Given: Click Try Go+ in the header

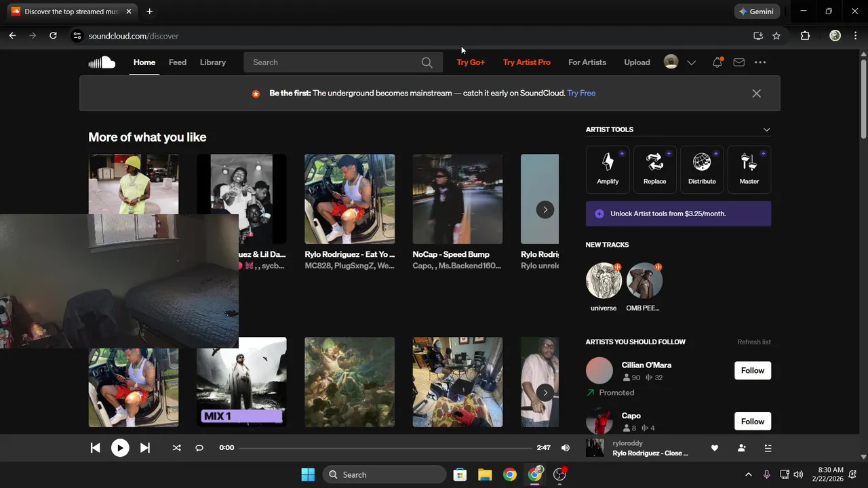Looking at the screenshot, I should pos(471,62).
